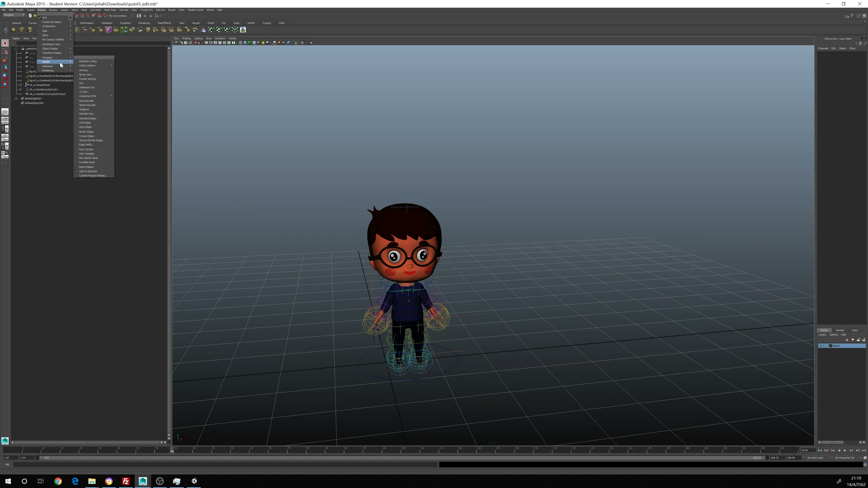This screenshot has height=488, width=868.
Task: Create a polygon cube from shelf
Action: pos(22,30)
